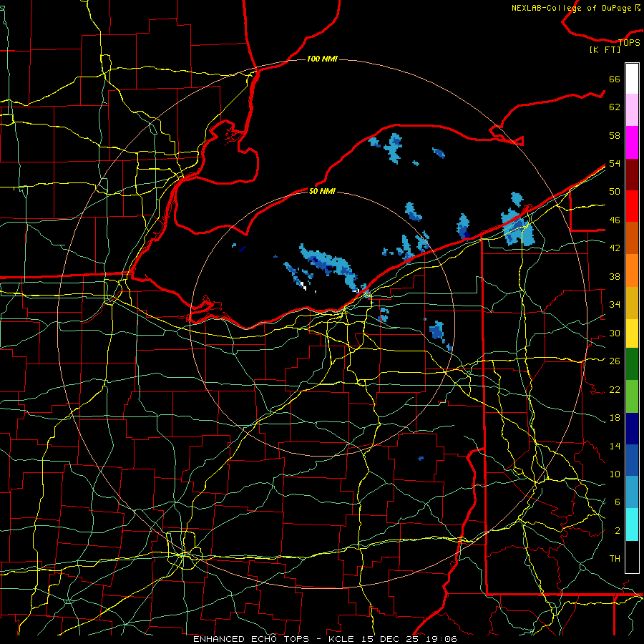Click the "TH" threshold label
The width and height of the screenshot is (644, 644).
615,559
